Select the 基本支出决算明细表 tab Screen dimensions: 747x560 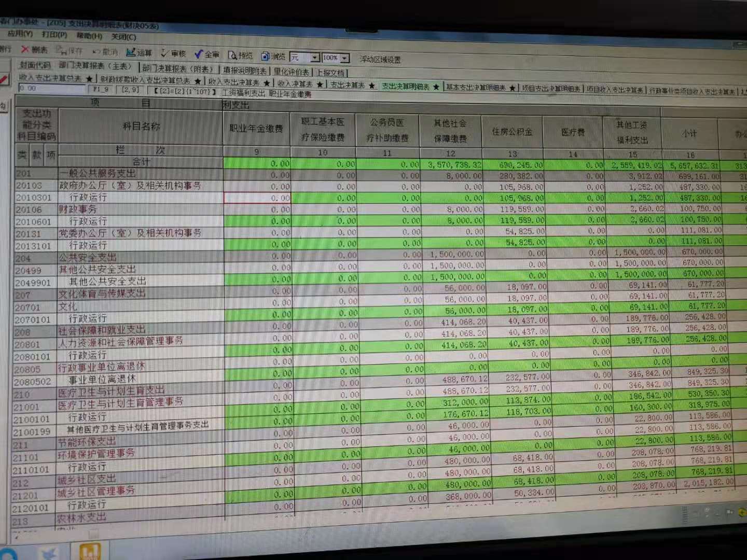476,88
